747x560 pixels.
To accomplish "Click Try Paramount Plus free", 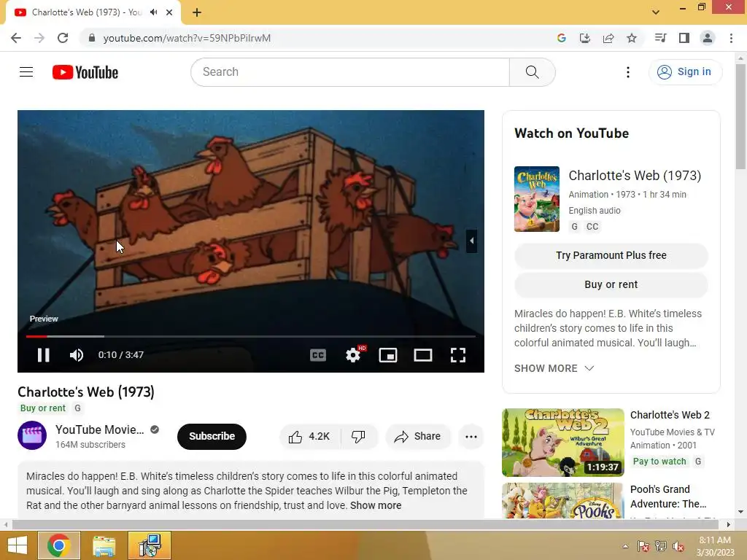I will [x=611, y=255].
